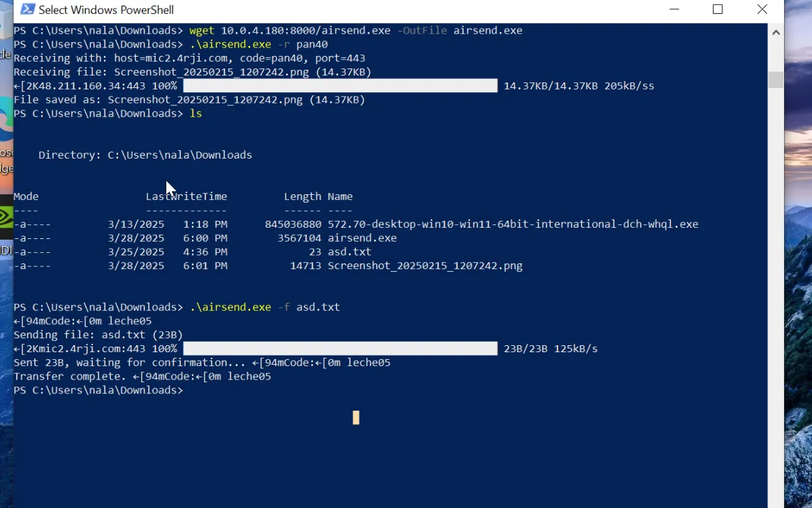812x508 pixels.
Task: Click the blinking block cursor in terminal
Action: [x=356, y=418]
